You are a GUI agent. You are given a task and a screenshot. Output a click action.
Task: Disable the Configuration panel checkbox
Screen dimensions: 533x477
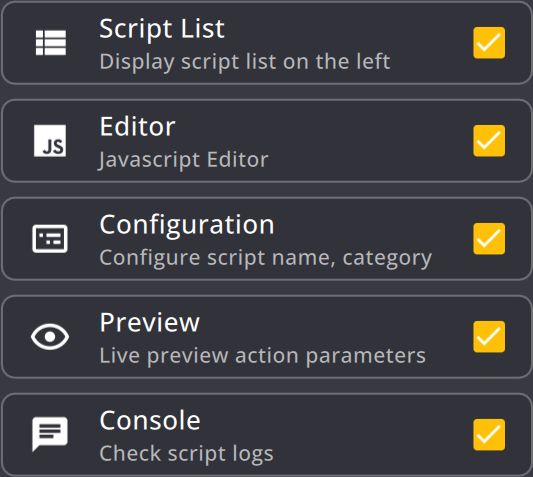(489, 239)
